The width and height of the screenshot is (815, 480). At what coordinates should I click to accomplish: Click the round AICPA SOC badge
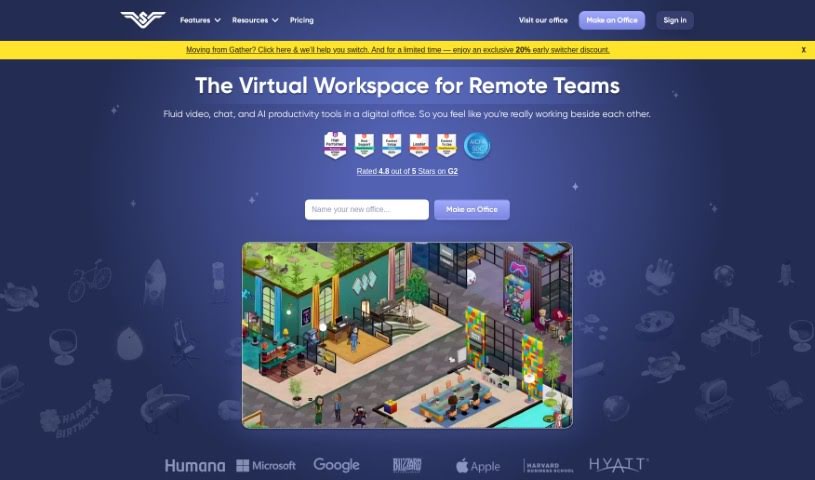coord(477,146)
